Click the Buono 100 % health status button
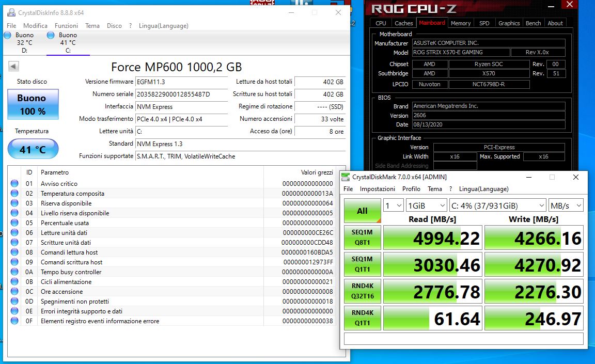The image size is (595, 364). click(33, 104)
